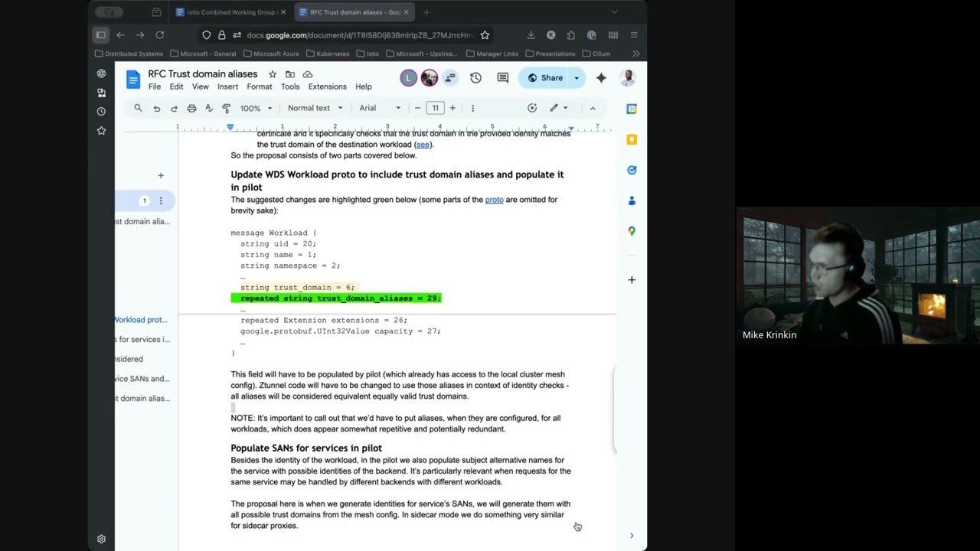Show more bookmarks with the chevron
This screenshot has height=551, width=980.
tap(635, 54)
